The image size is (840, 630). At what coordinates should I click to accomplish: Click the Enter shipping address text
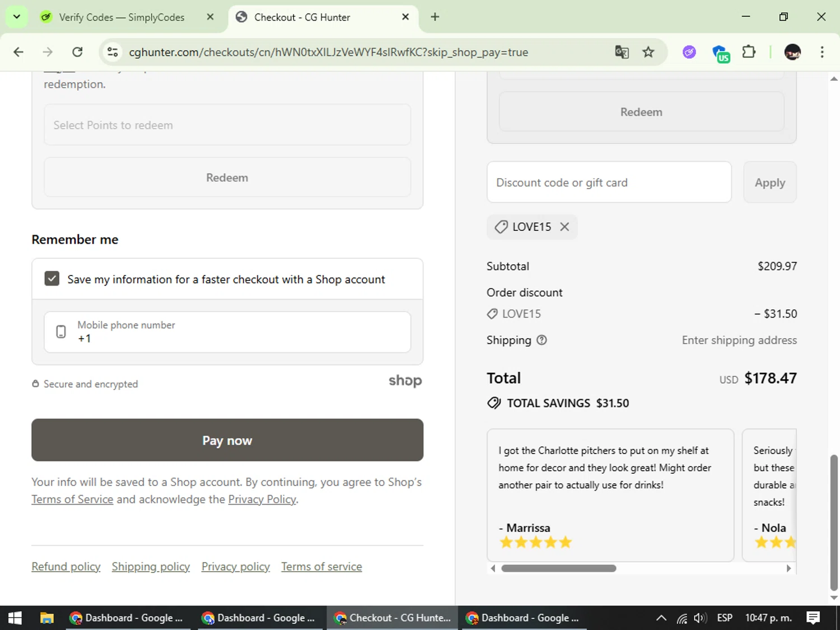[739, 340]
